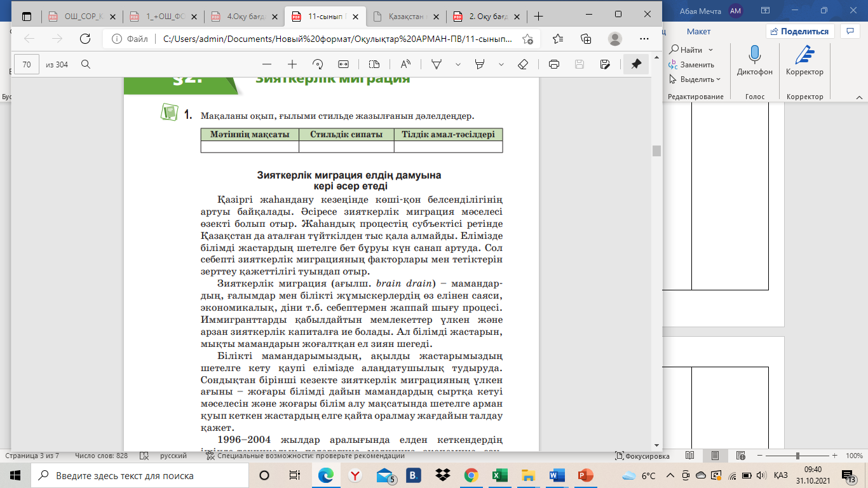Open accessibility recommendations in Word status bar
The image size is (868, 488).
(x=306, y=456)
